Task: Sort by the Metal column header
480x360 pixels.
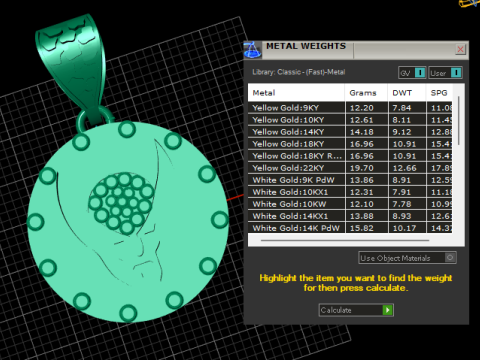Action: [x=296, y=93]
